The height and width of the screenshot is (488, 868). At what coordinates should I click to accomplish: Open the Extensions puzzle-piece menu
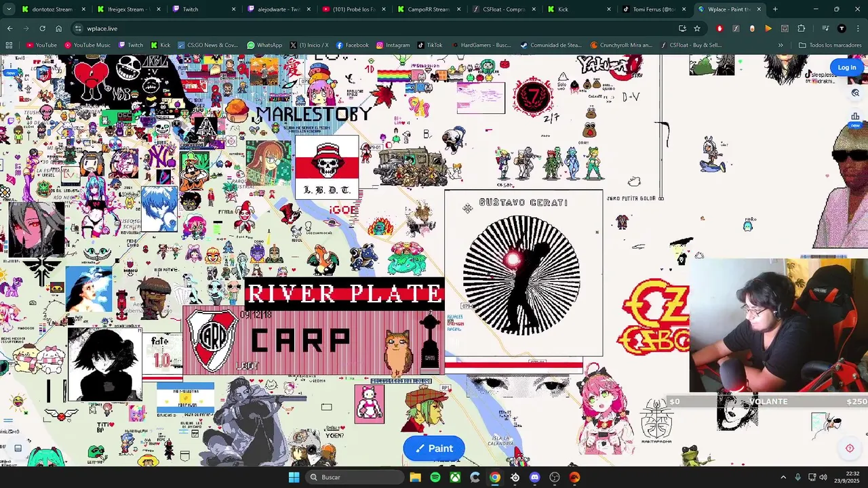(x=801, y=28)
